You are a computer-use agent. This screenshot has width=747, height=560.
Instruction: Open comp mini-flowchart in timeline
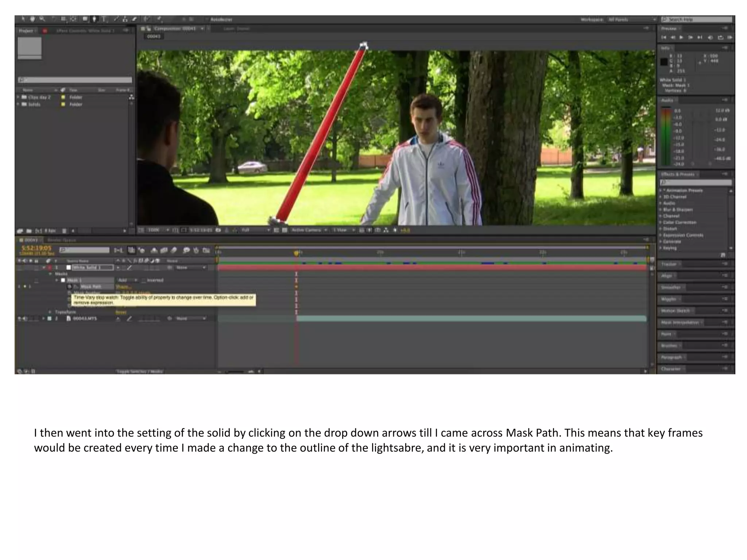pos(119,250)
